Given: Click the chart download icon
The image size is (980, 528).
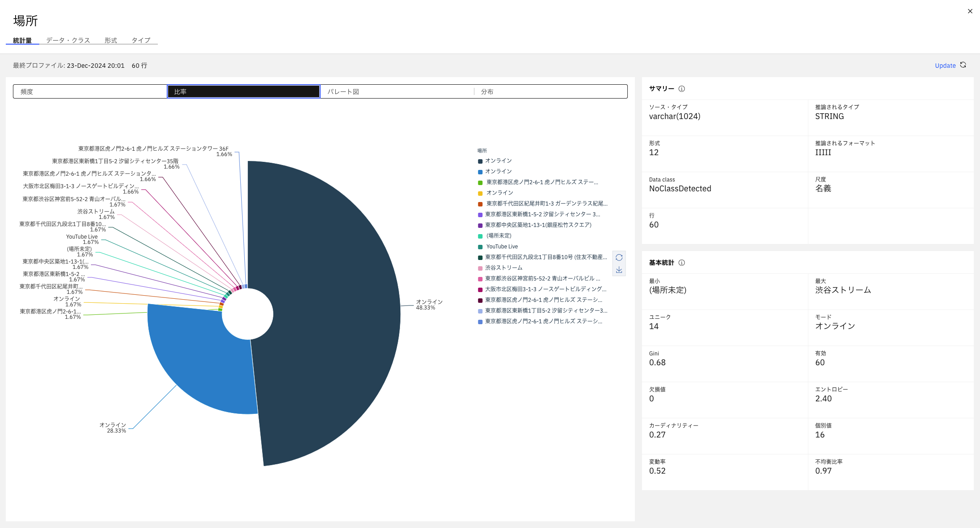Looking at the screenshot, I should point(619,270).
